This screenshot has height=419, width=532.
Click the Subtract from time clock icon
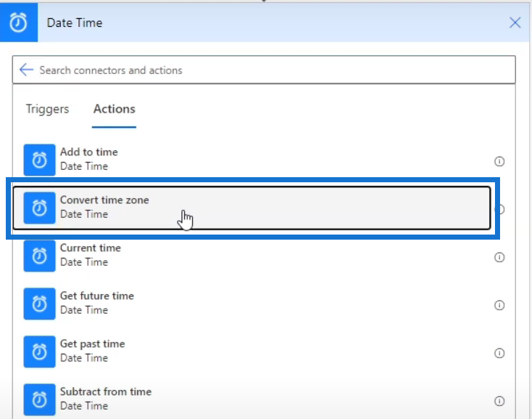39,399
